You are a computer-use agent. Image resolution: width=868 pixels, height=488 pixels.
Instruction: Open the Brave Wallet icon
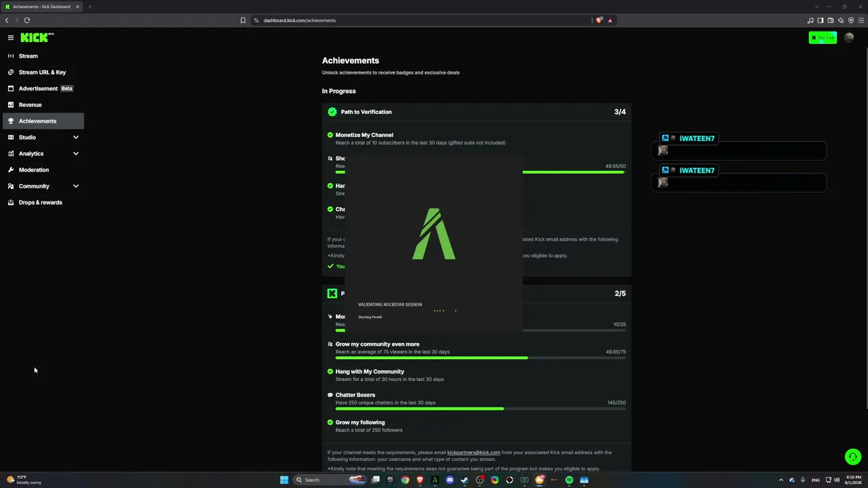pos(831,20)
